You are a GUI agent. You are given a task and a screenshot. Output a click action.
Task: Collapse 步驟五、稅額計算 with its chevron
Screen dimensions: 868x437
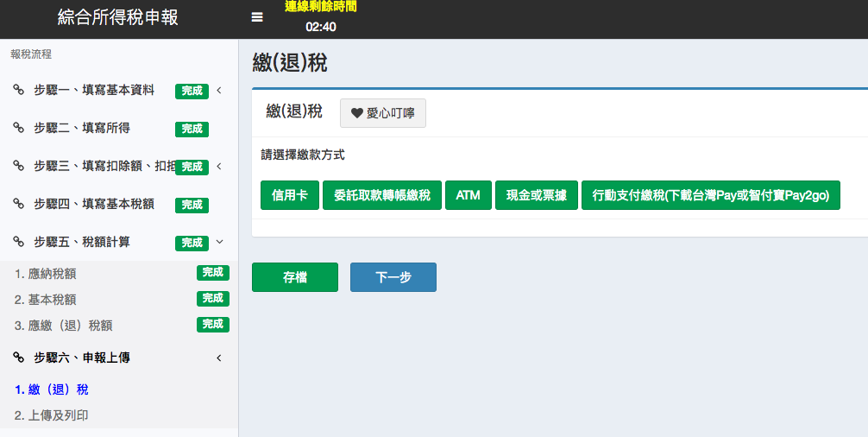tap(219, 243)
